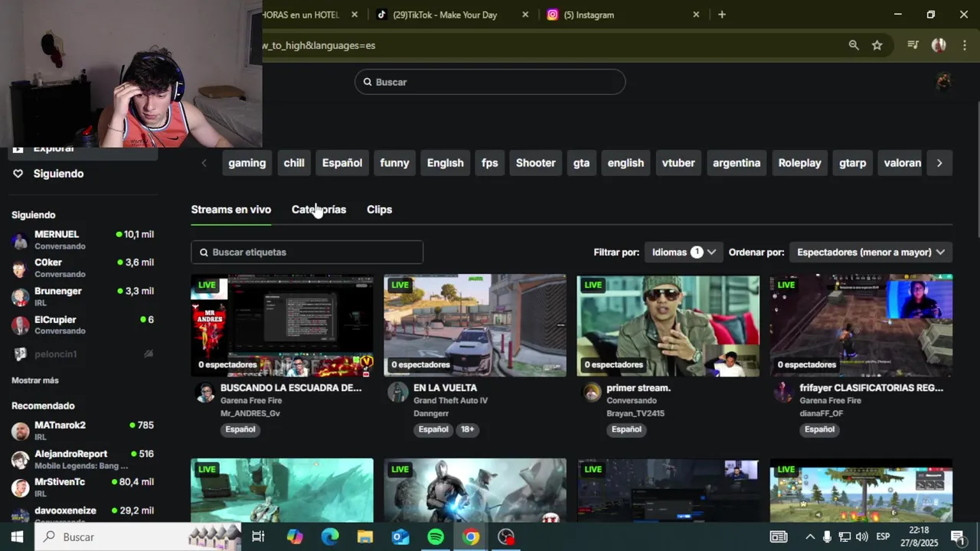The height and width of the screenshot is (551, 980).
Task: Open the Garena Free Fire link under Mr_ANDRES_Gv
Action: point(251,400)
